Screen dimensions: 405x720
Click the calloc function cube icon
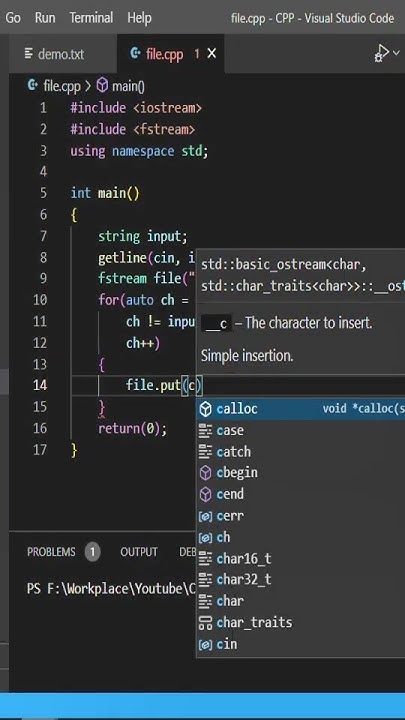205,409
